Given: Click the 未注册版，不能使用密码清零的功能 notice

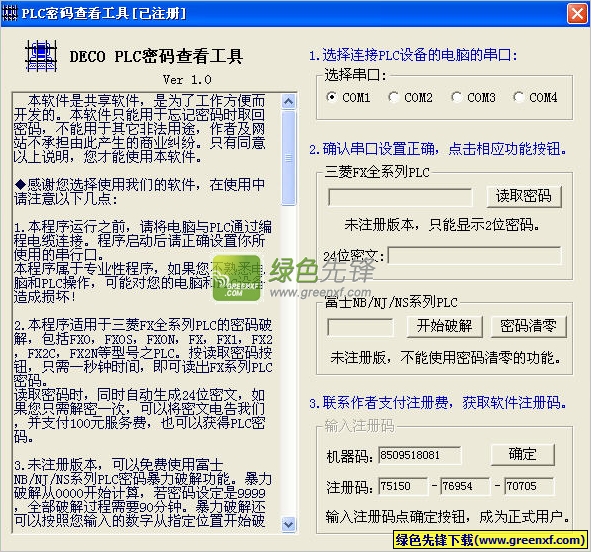Looking at the screenshot, I should coord(445,358).
